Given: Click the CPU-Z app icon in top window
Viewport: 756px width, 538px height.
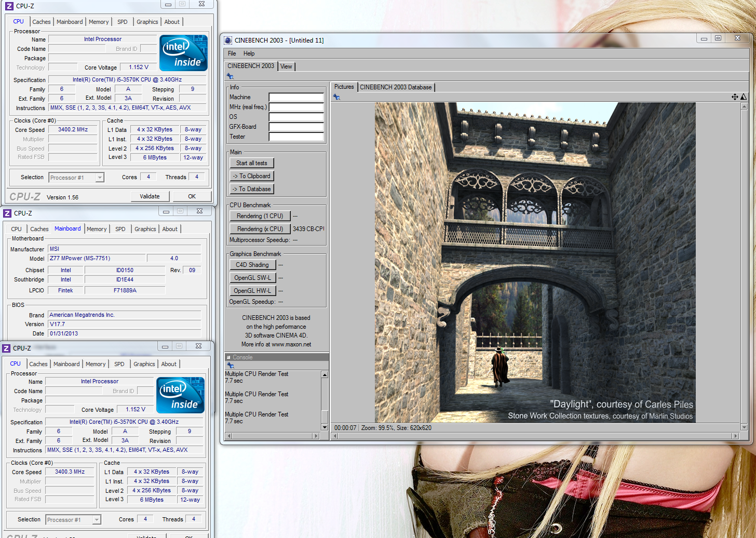Looking at the screenshot, I should click(9, 6).
